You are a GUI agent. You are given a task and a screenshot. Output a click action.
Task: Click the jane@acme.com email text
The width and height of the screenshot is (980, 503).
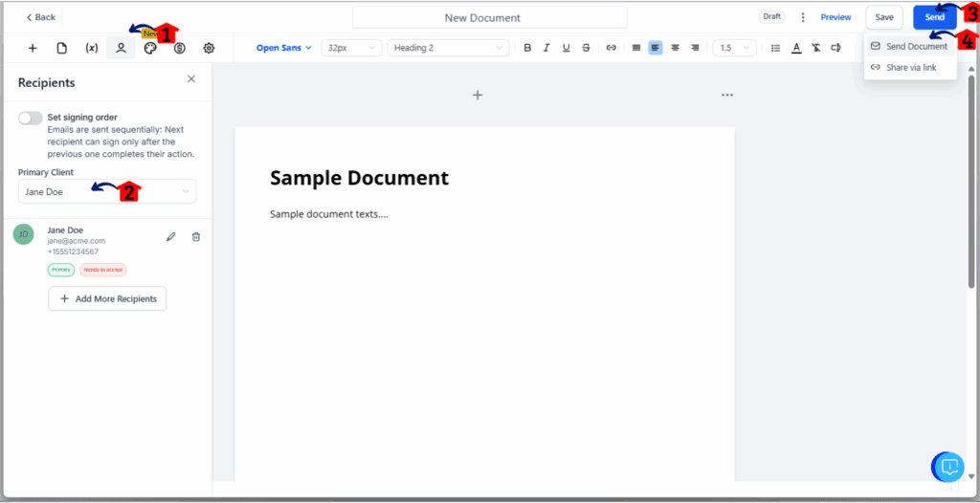[x=77, y=241]
